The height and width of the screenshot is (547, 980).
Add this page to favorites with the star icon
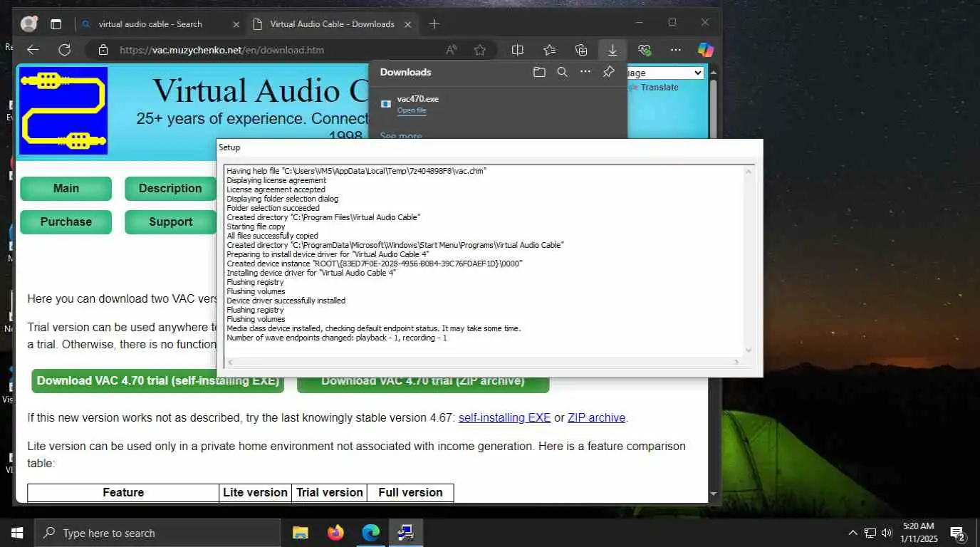point(480,50)
